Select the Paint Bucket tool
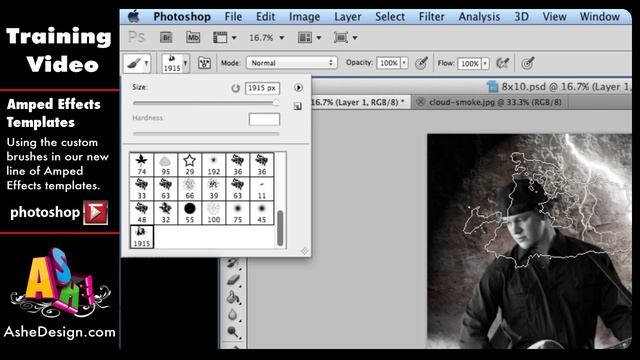 [233, 298]
